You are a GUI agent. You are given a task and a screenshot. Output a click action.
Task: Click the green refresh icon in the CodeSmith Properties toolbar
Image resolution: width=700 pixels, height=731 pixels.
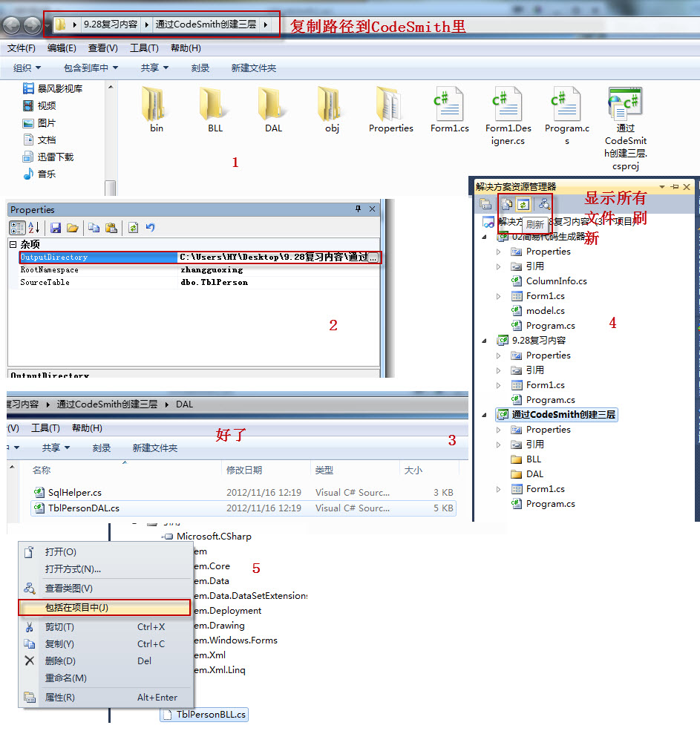pos(134,228)
